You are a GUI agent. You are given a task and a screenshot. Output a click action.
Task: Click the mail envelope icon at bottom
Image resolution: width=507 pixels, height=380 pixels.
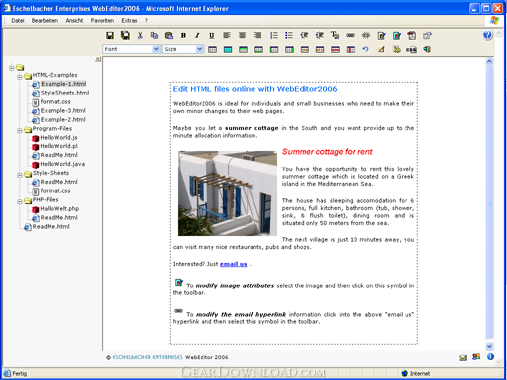tap(463, 358)
